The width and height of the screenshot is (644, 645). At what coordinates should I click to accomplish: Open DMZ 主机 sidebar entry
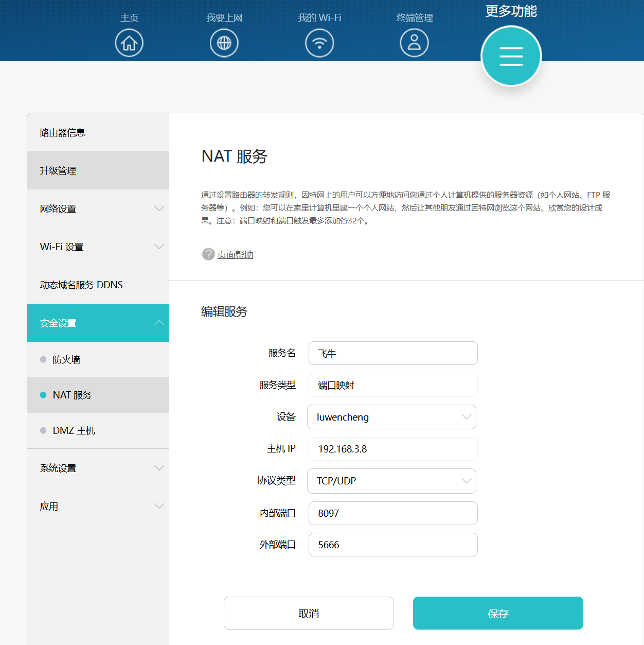(98, 430)
